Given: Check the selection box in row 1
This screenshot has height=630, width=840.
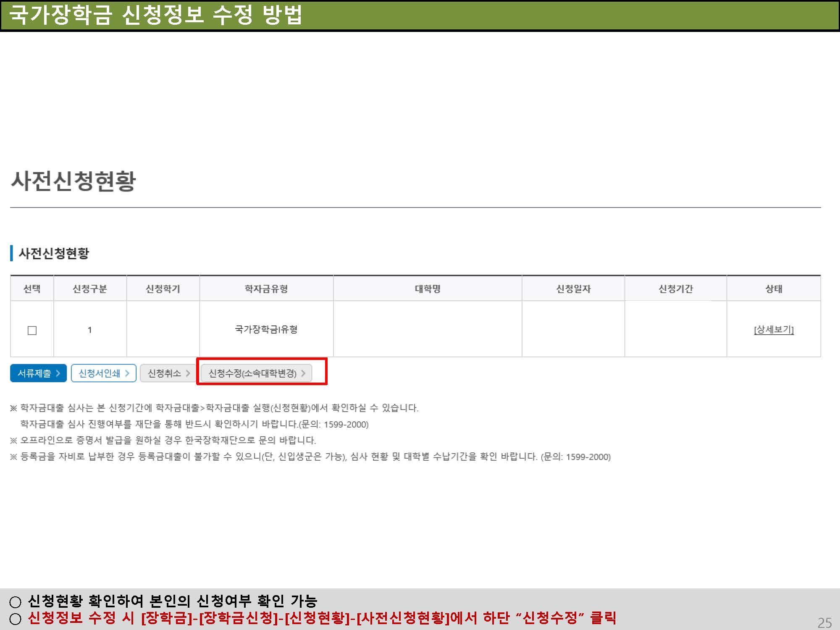Looking at the screenshot, I should 32,331.
